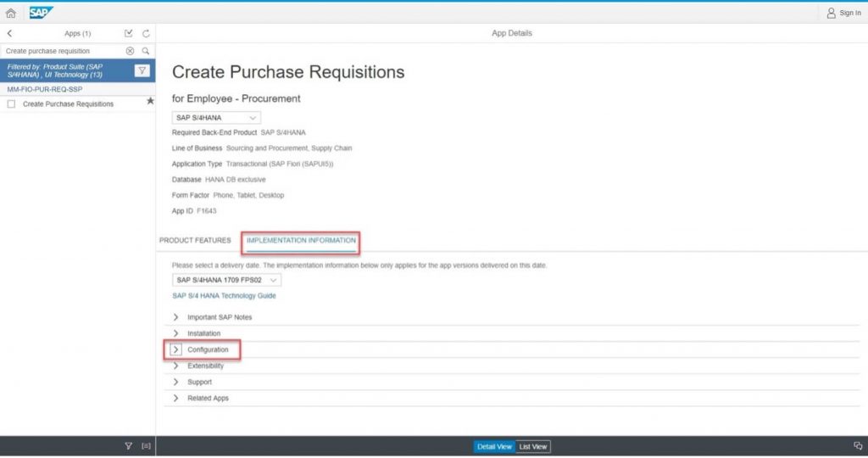The image size is (868, 458).
Task: Run search with magnifier icon
Action: [146, 51]
